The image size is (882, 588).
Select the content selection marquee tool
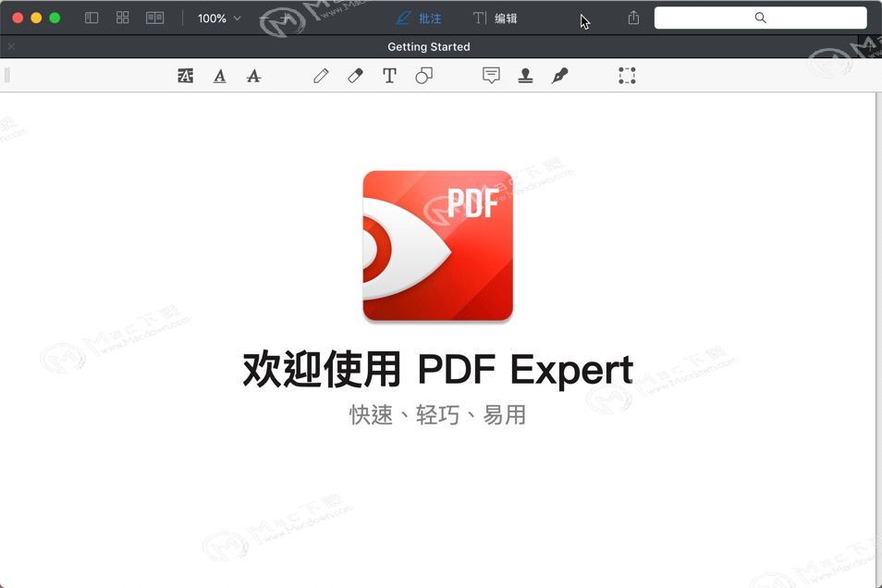[627, 76]
